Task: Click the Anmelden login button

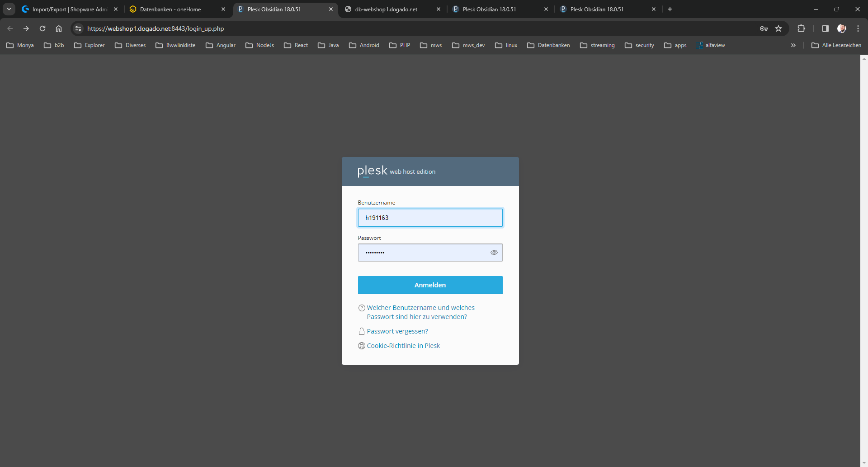Action: [430, 285]
